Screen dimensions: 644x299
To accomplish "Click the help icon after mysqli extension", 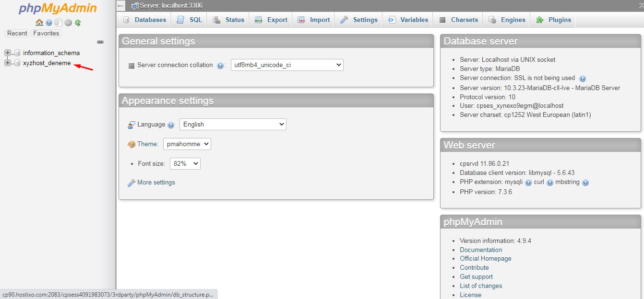I will click(x=528, y=183).
